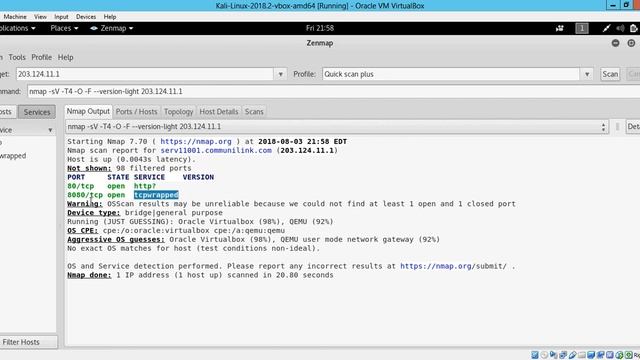640x360 pixels.
Task: Click the Filter Hosts button
Action: pyautogui.click(x=28, y=342)
